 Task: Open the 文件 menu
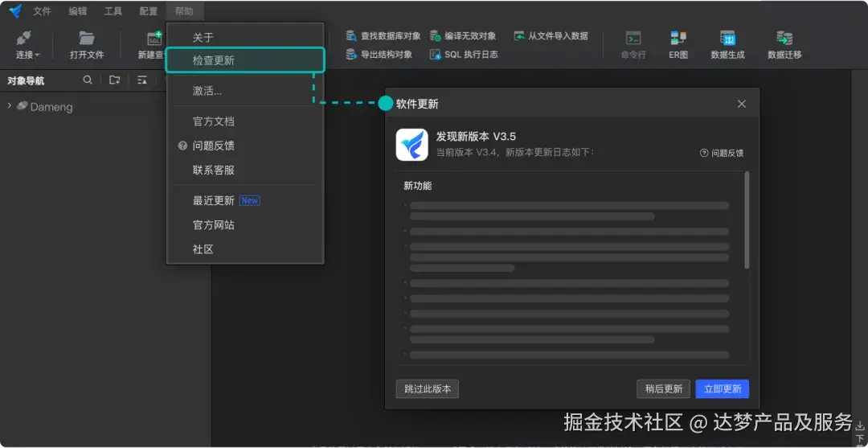tap(42, 11)
